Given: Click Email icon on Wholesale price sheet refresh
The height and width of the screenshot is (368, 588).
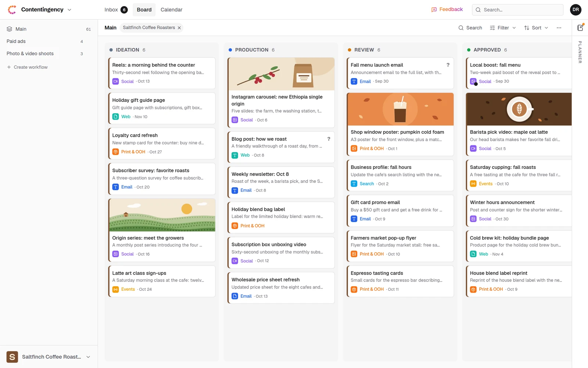Looking at the screenshot, I should click(x=235, y=296).
